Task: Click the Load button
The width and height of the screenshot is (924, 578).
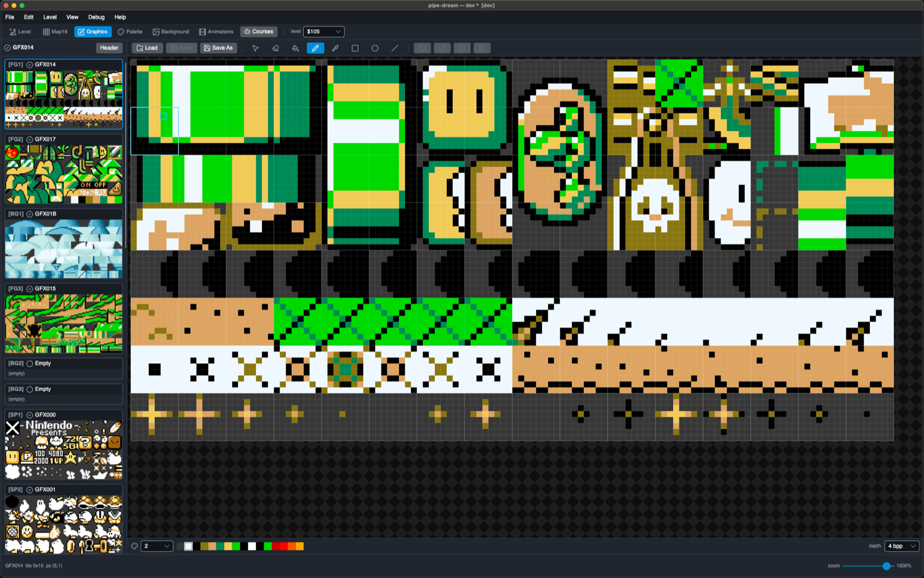Action: pos(147,48)
